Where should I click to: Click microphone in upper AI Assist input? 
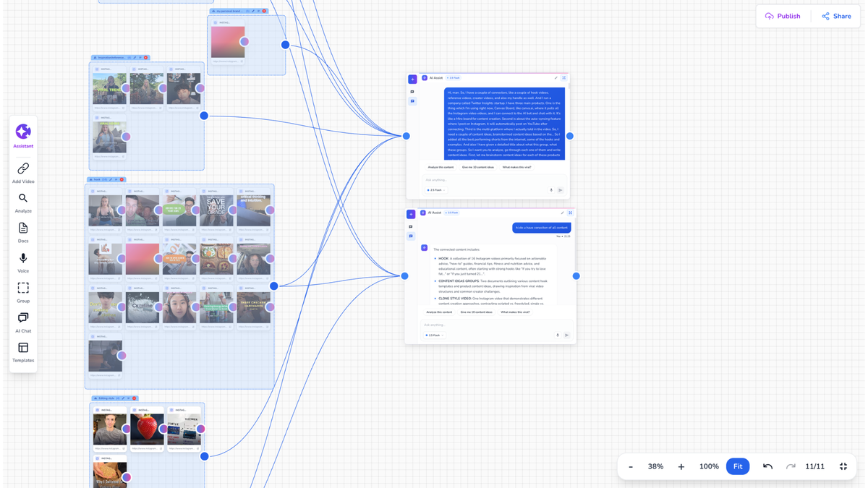pyautogui.click(x=551, y=190)
